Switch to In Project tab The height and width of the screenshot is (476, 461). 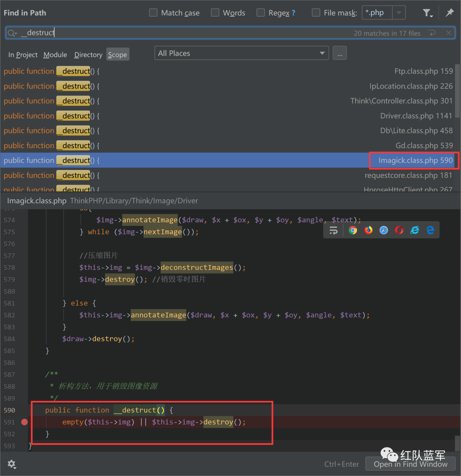pos(23,55)
